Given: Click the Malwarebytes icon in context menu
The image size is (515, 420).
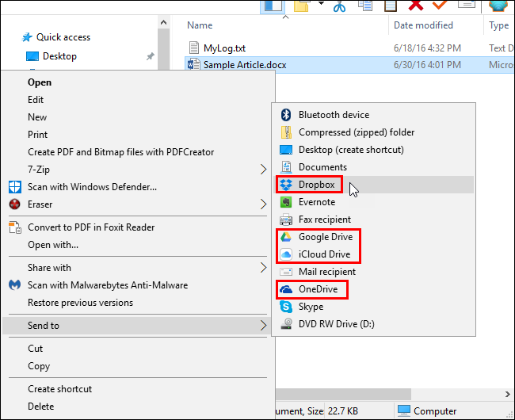Looking at the screenshot, I should [x=15, y=285].
